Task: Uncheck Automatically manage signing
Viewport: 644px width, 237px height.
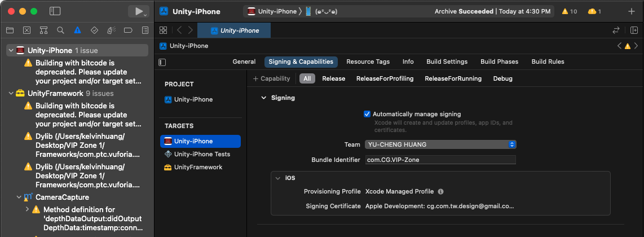Action: pos(367,114)
